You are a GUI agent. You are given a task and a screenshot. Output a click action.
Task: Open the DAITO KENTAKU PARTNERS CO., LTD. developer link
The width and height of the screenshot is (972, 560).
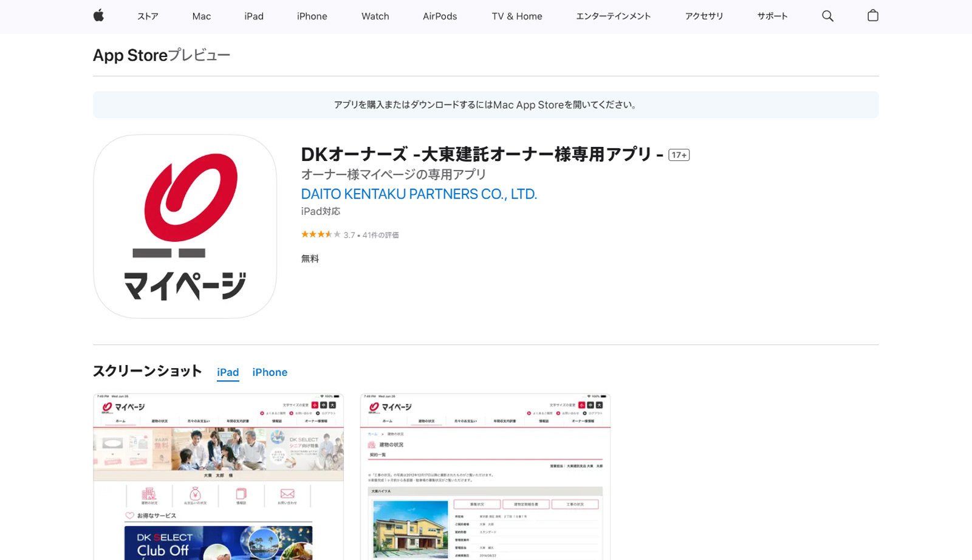(x=419, y=194)
